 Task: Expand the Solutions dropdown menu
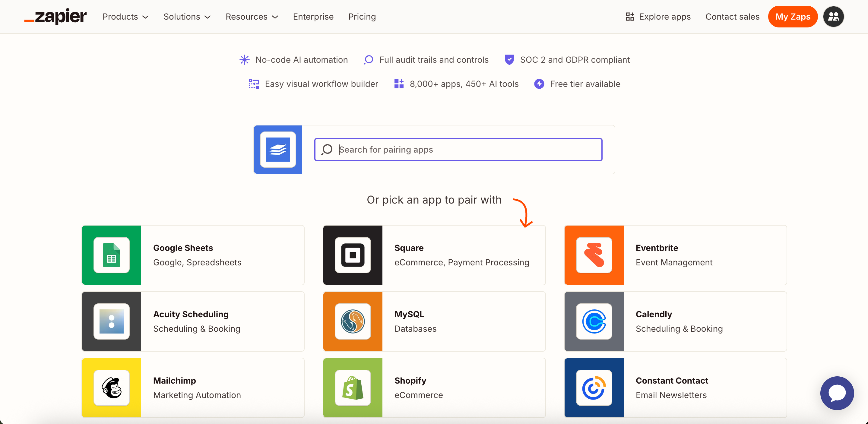187,17
